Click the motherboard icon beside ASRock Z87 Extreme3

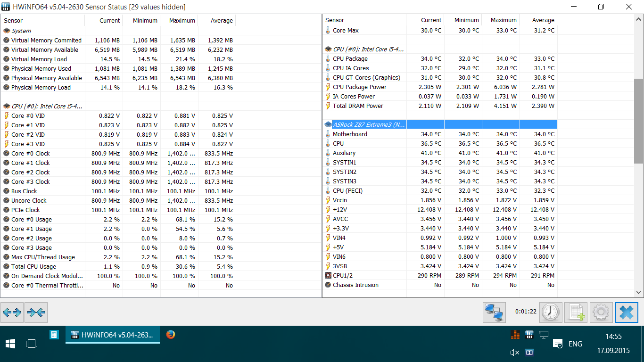click(x=328, y=124)
